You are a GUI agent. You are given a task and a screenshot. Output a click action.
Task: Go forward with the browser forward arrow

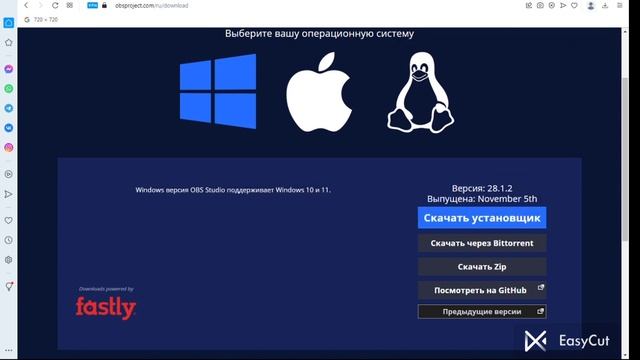click(x=40, y=5)
